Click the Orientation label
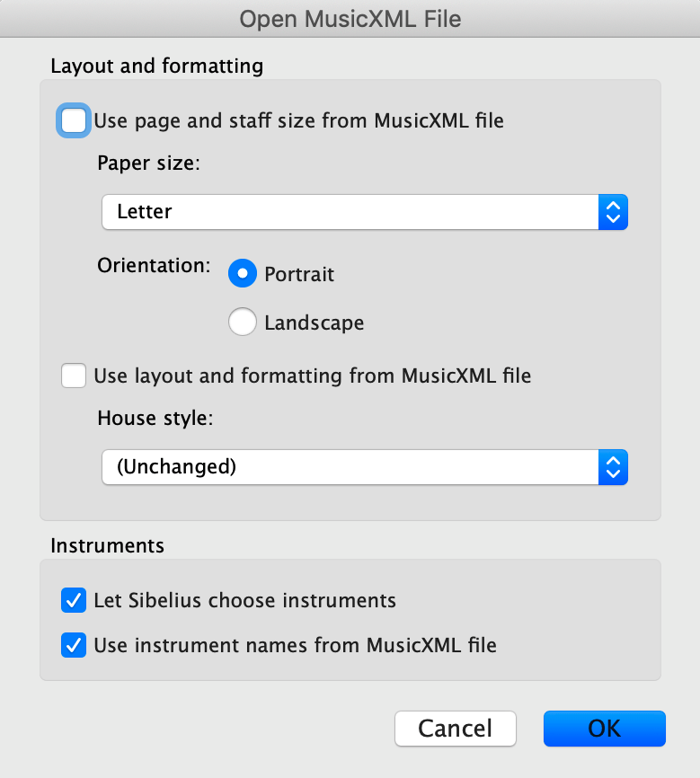 154,265
